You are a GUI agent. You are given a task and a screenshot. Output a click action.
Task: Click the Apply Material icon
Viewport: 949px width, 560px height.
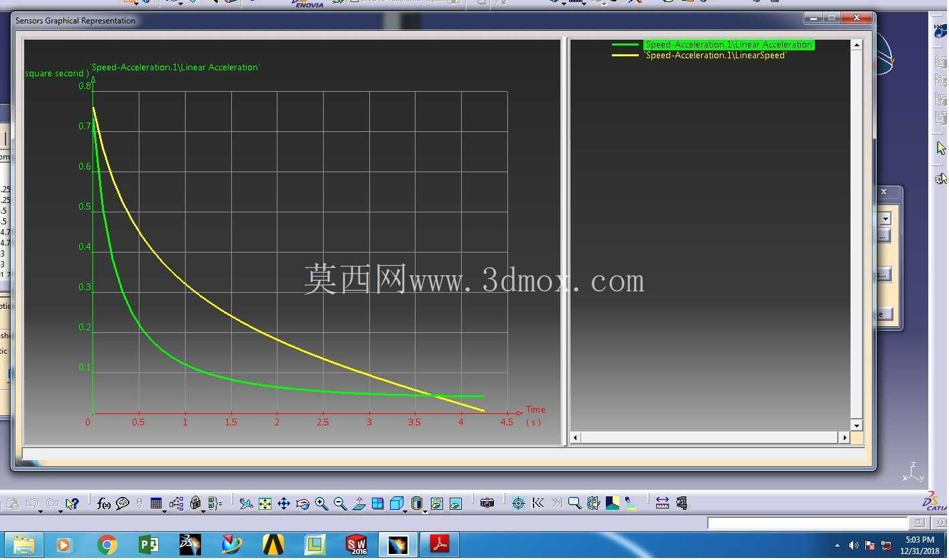(x=613, y=503)
